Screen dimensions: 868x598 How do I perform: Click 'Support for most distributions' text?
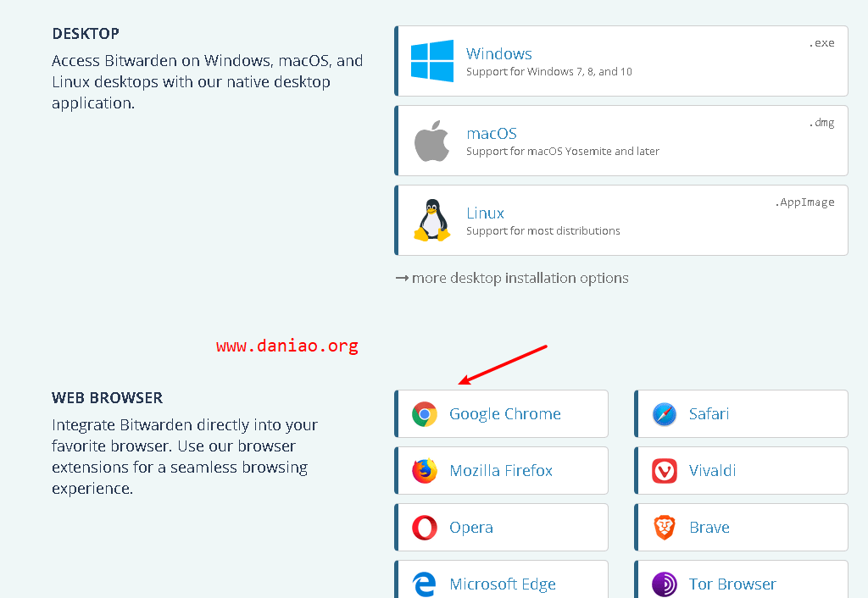[543, 230]
